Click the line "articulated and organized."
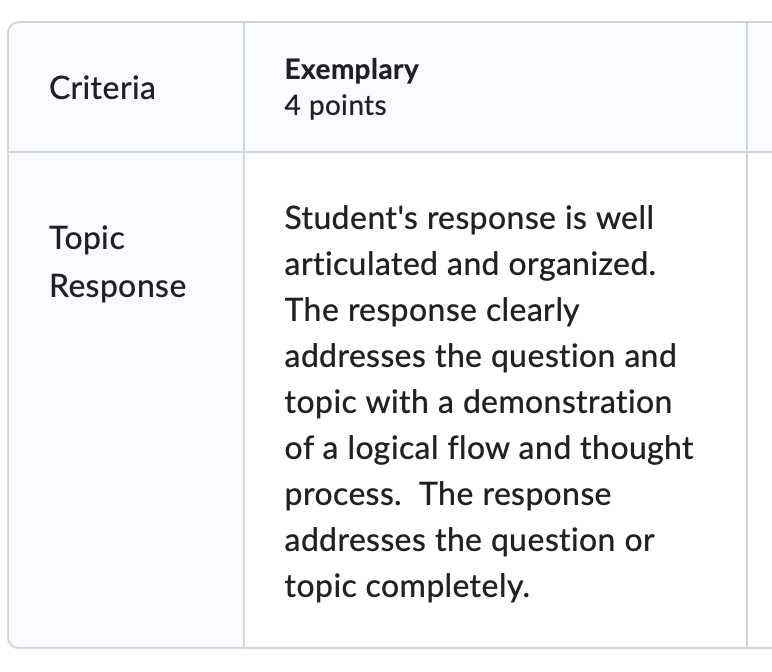Screen dimensions: 772x672 point(470,264)
